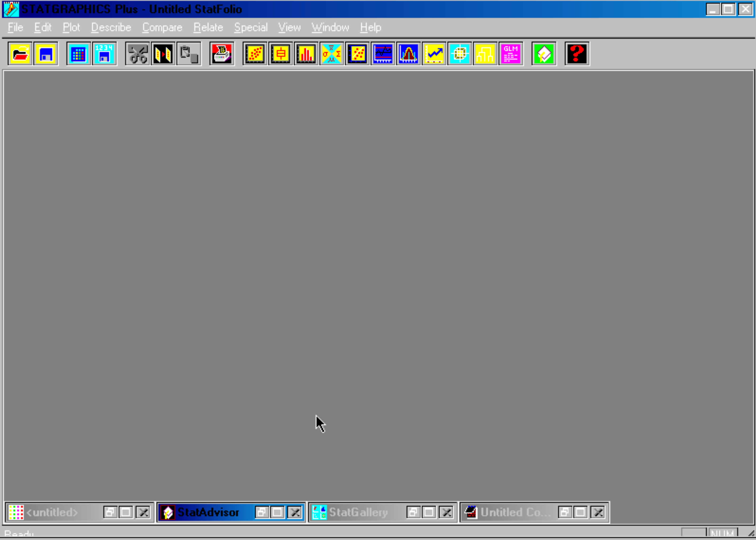Click the Open Data File grid icon
The height and width of the screenshot is (540, 756).
pos(78,54)
